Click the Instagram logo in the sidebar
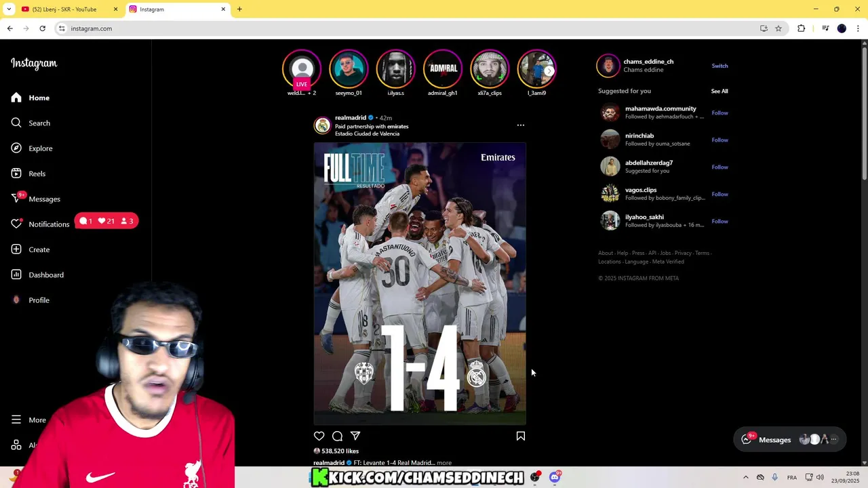 [34, 63]
